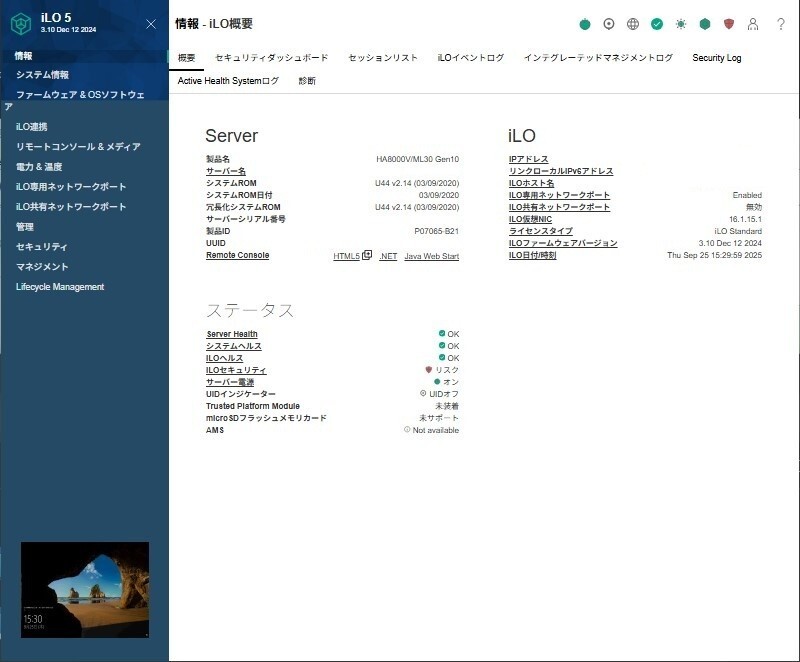Open the language globe icon in header

tap(633, 24)
